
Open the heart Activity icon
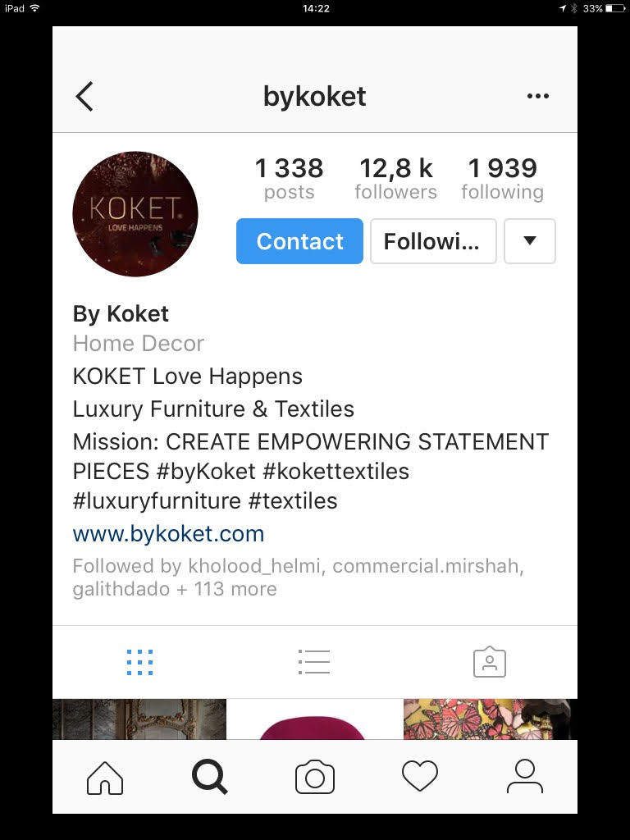(420, 776)
